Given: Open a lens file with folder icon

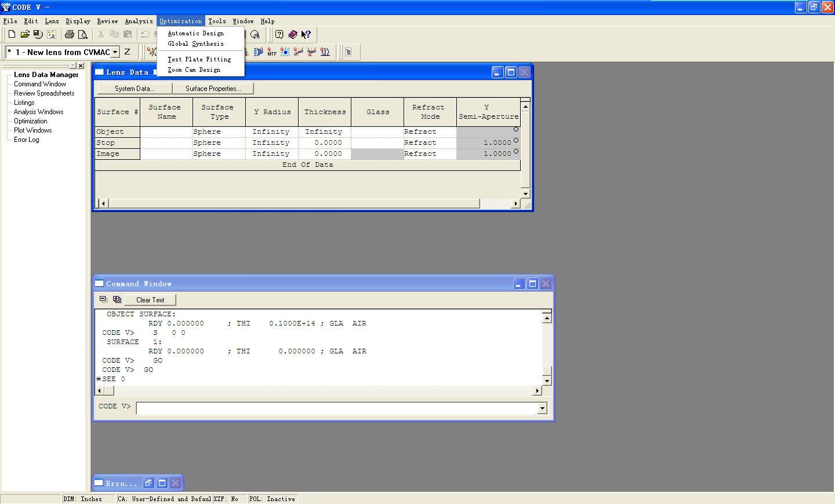Looking at the screenshot, I should (x=25, y=35).
